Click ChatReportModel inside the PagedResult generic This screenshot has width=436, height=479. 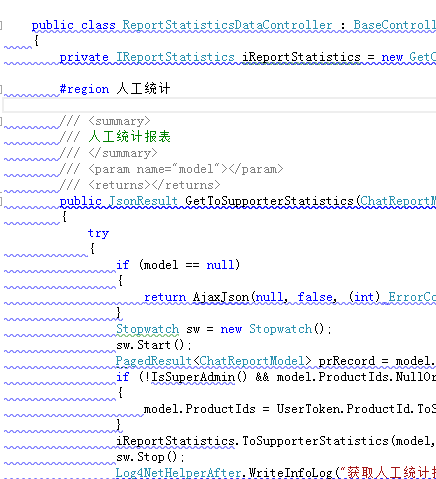tap(252, 361)
